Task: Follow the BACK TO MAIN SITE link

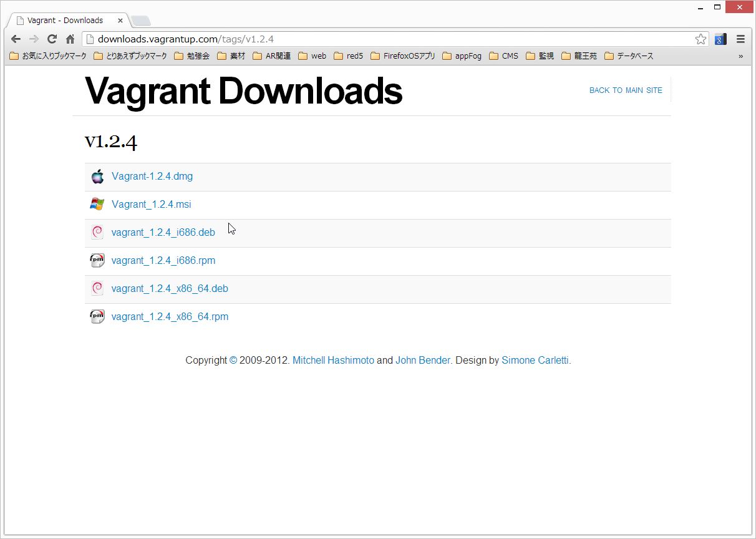Action: coord(626,90)
